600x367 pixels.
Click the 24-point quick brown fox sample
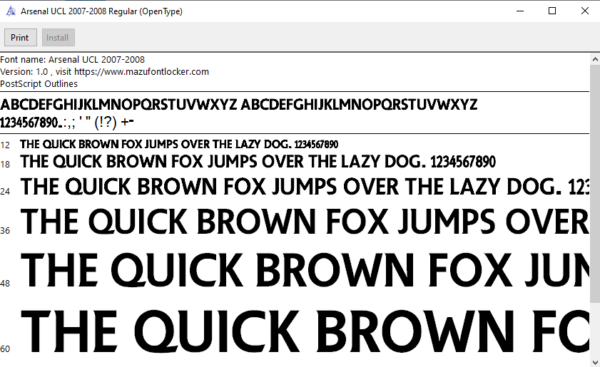click(x=305, y=187)
